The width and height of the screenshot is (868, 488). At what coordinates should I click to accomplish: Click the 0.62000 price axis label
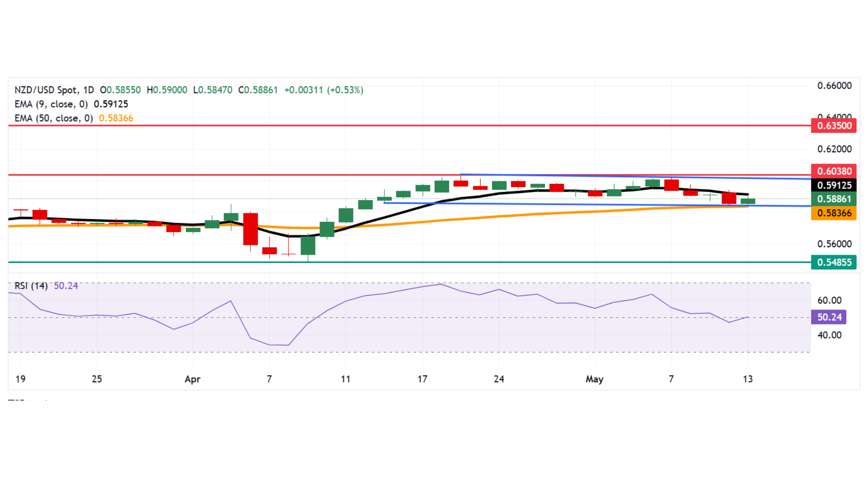pos(834,149)
